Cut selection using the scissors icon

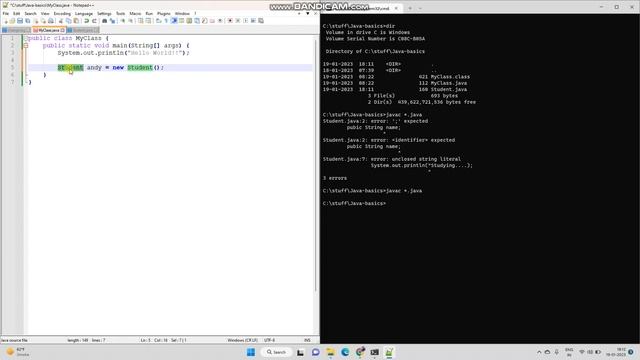(x=60, y=20)
